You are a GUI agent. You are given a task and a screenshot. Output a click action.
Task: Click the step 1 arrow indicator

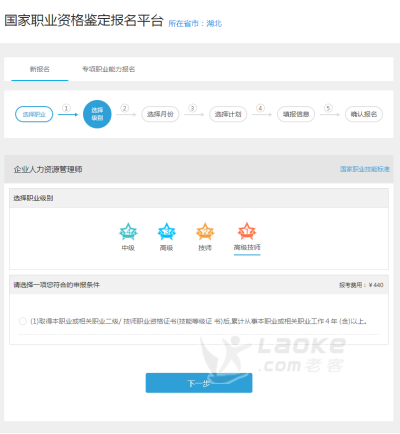point(67,111)
